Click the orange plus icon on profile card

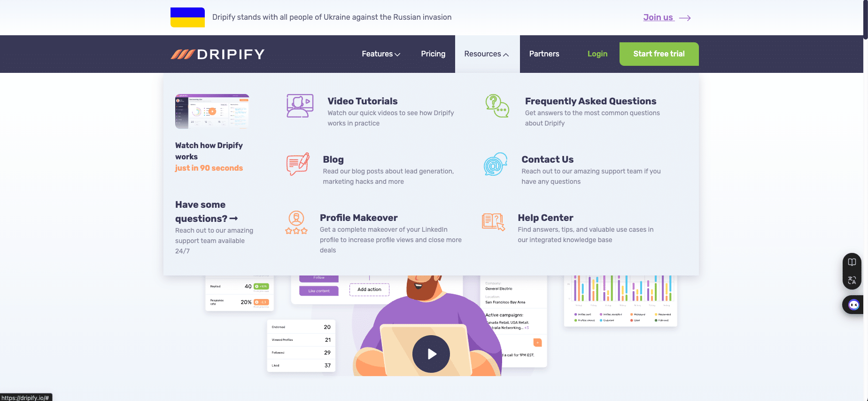point(538,343)
